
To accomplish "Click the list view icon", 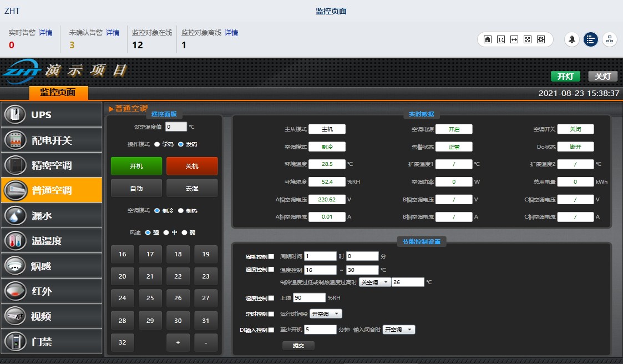I will [x=591, y=39].
